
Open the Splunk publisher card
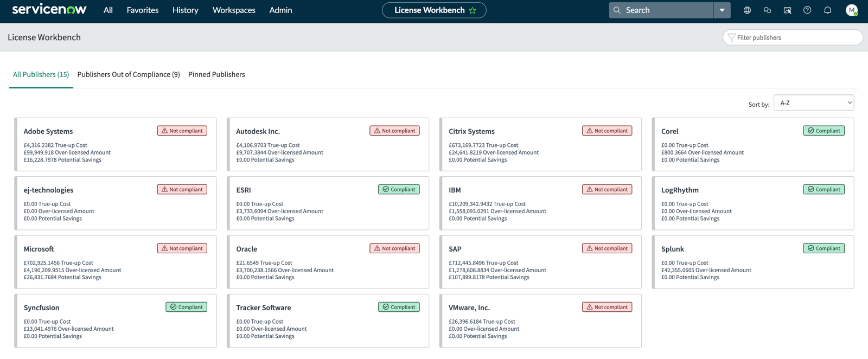coord(753,262)
